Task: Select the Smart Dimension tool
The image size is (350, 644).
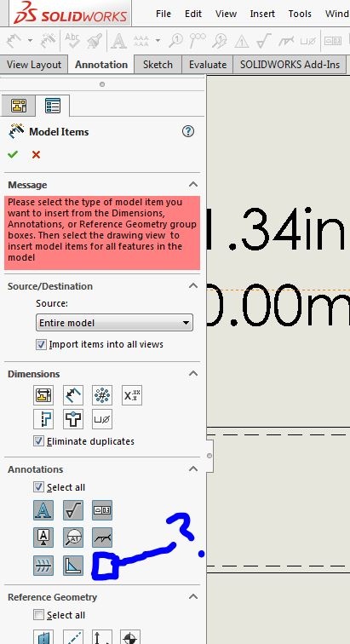Action: (x=14, y=41)
